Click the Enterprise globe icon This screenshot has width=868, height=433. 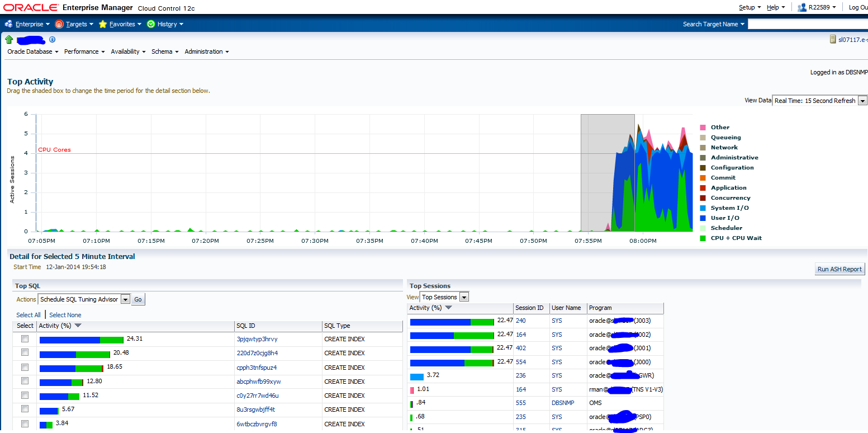coord(8,24)
